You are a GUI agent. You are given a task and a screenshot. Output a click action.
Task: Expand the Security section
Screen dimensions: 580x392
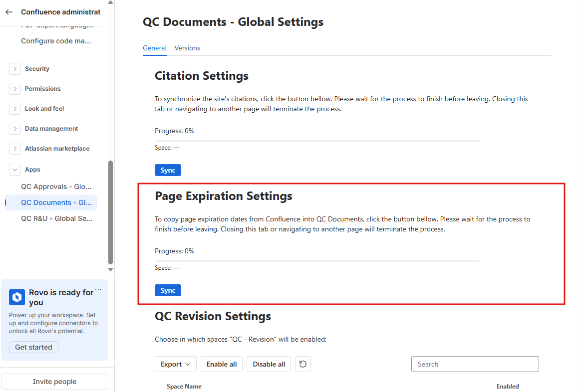15,69
